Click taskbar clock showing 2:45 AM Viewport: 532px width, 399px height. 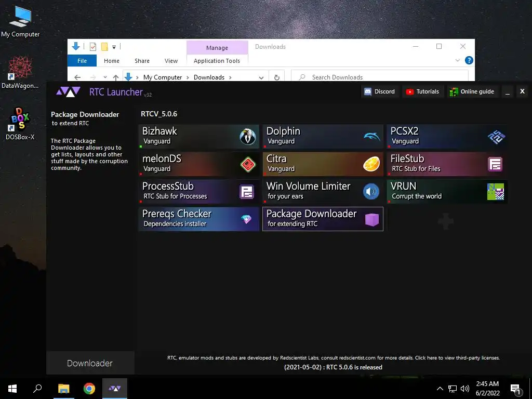(487, 389)
